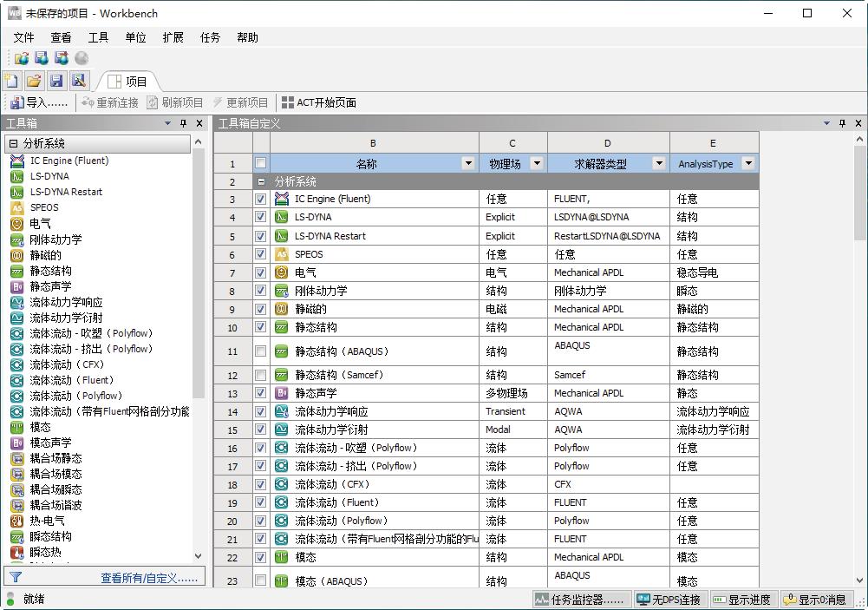
Task: Collapse the 分析系统 group in table row 2
Action: coord(261,181)
